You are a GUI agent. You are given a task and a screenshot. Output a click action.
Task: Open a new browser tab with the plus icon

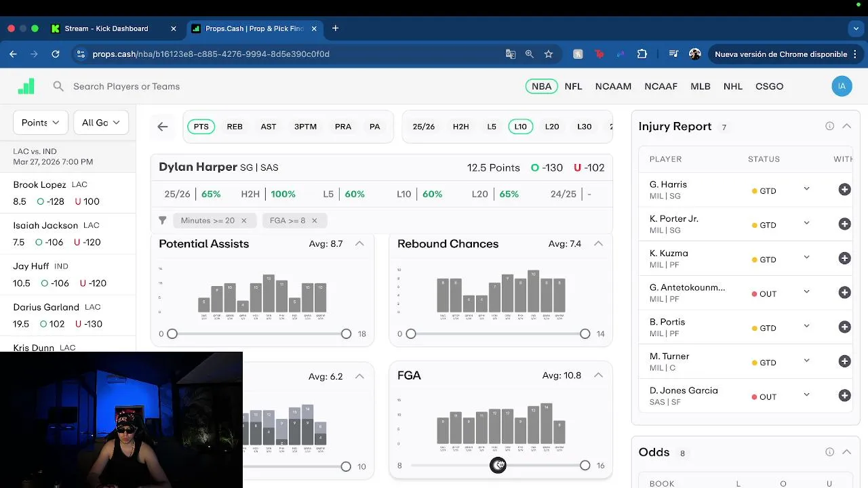click(x=335, y=28)
